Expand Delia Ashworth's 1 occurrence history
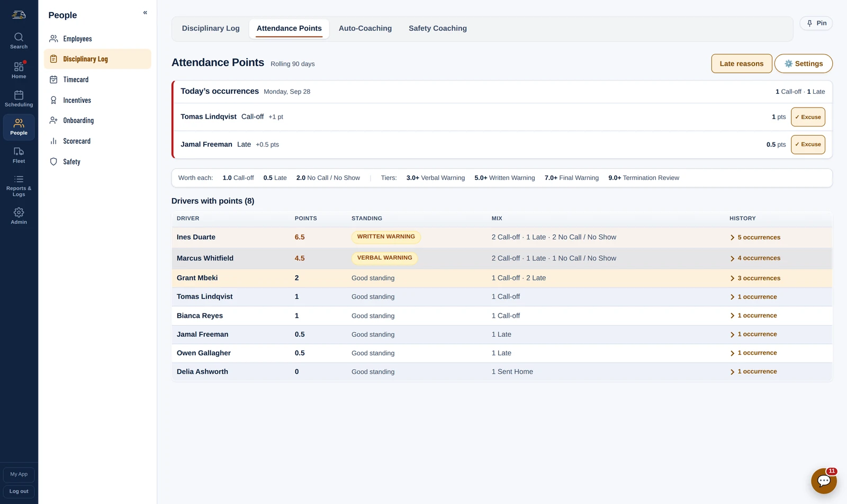The image size is (847, 504). (x=753, y=372)
